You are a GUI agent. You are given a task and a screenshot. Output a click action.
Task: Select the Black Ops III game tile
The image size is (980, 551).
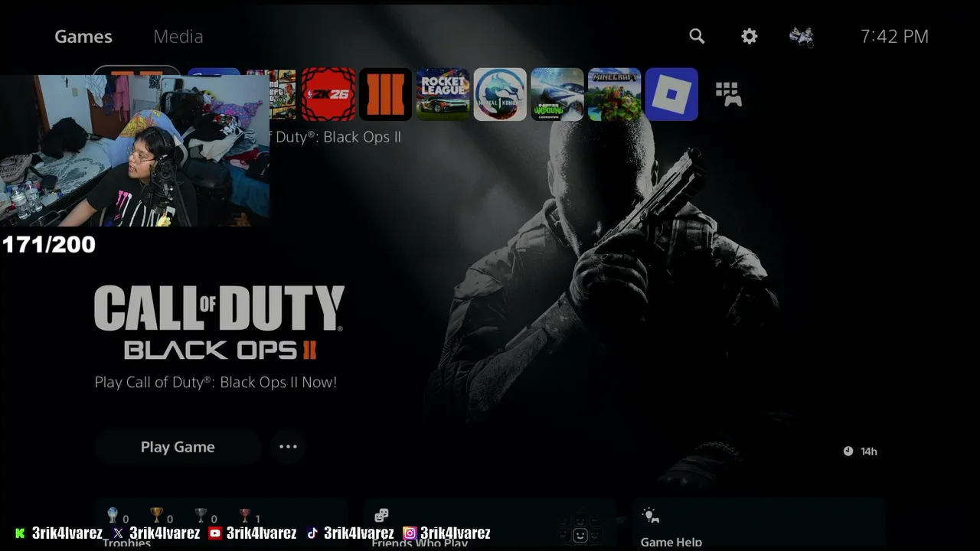(386, 94)
